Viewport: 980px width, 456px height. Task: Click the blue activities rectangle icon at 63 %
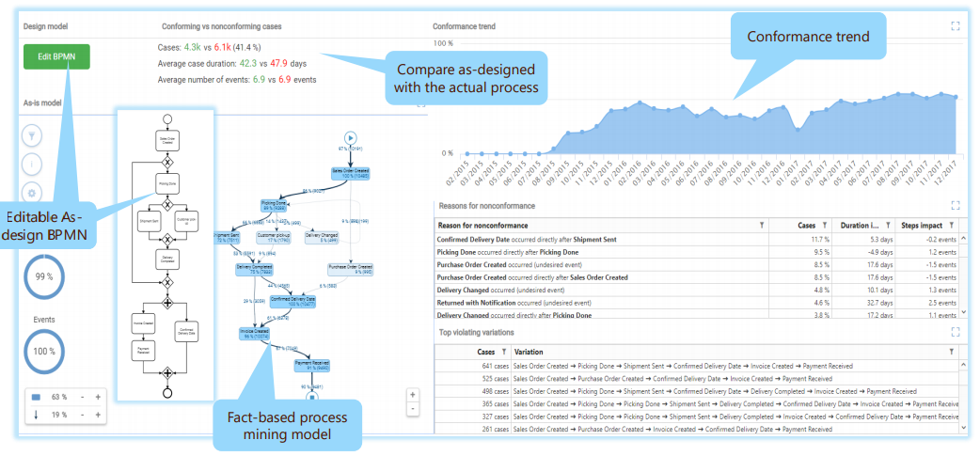coord(36,398)
